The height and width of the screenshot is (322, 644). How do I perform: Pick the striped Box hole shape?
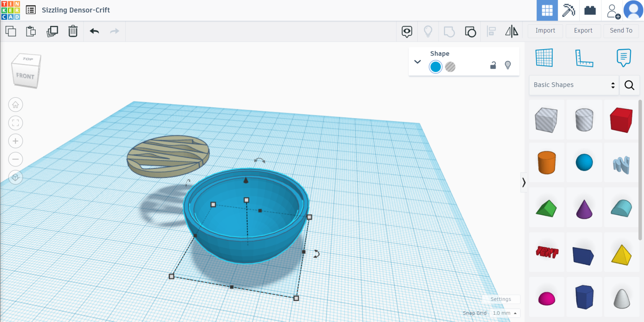tap(547, 120)
